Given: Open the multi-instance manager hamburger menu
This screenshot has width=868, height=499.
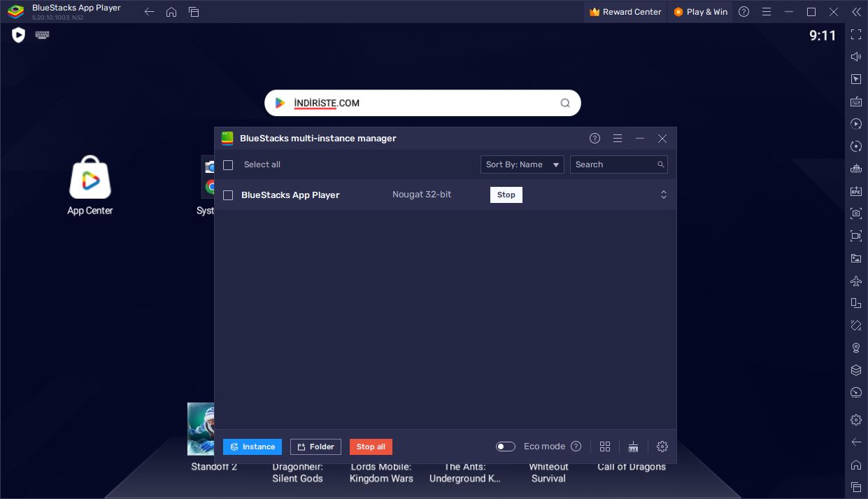Looking at the screenshot, I should tap(618, 139).
